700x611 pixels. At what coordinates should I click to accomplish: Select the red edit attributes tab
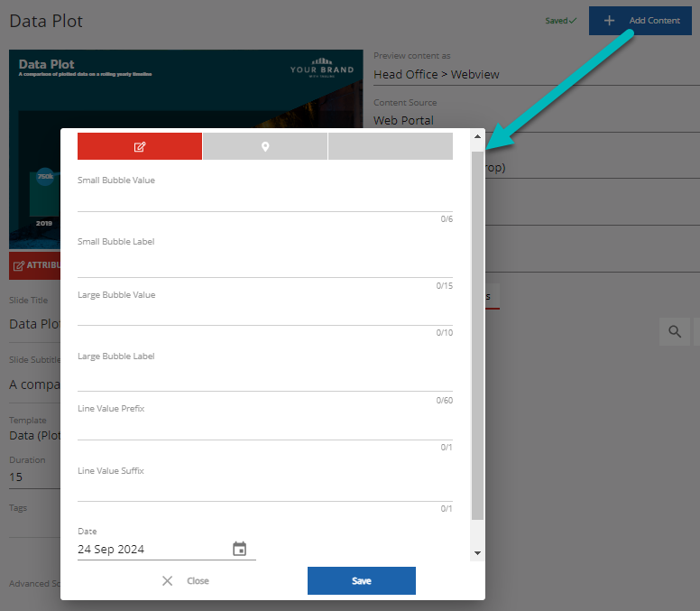coord(140,146)
